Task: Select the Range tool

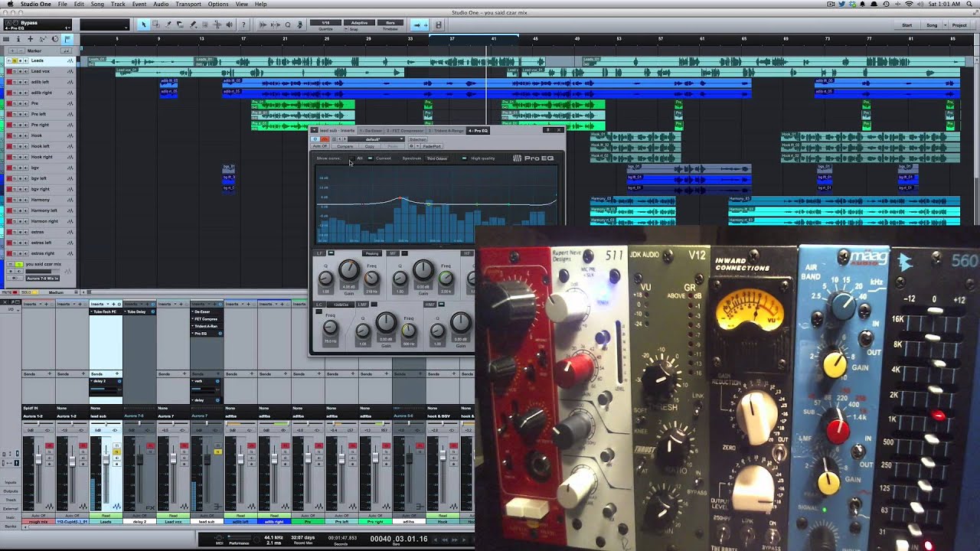Action: (x=156, y=24)
